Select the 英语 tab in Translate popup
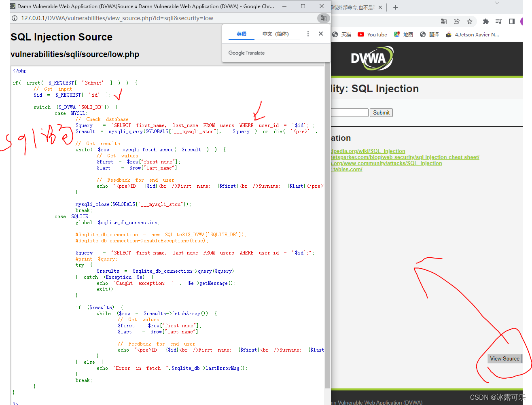The image size is (532, 405). [x=242, y=34]
